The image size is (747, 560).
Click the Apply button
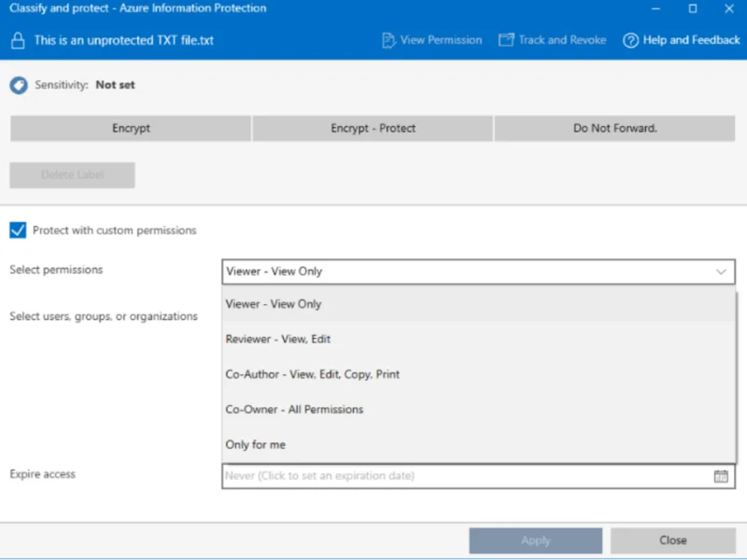coord(535,540)
